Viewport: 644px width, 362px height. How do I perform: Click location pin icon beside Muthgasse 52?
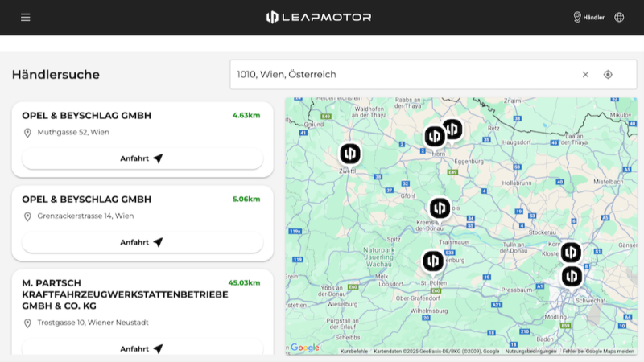click(x=27, y=133)
